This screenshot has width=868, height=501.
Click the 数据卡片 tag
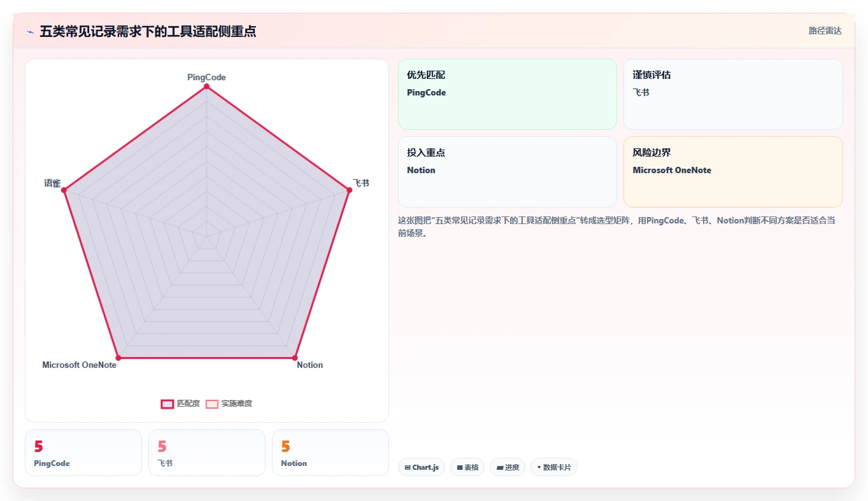(554, 467)
